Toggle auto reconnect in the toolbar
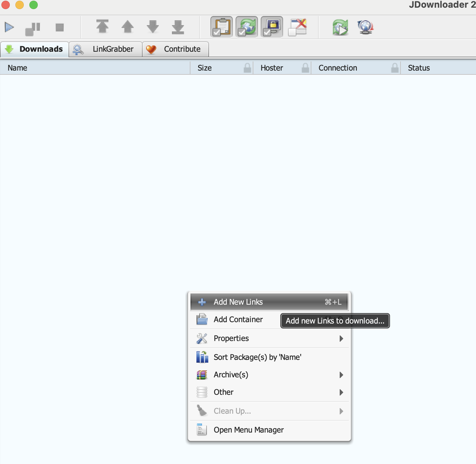476x464 pixels. [x=247, y=27]
